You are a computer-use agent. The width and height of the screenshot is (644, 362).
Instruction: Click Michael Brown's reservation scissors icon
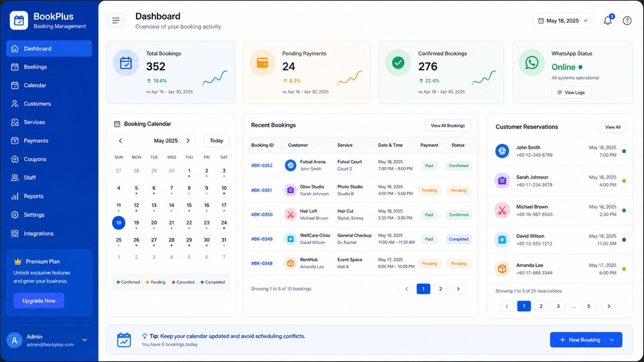[x=502, y=210]
